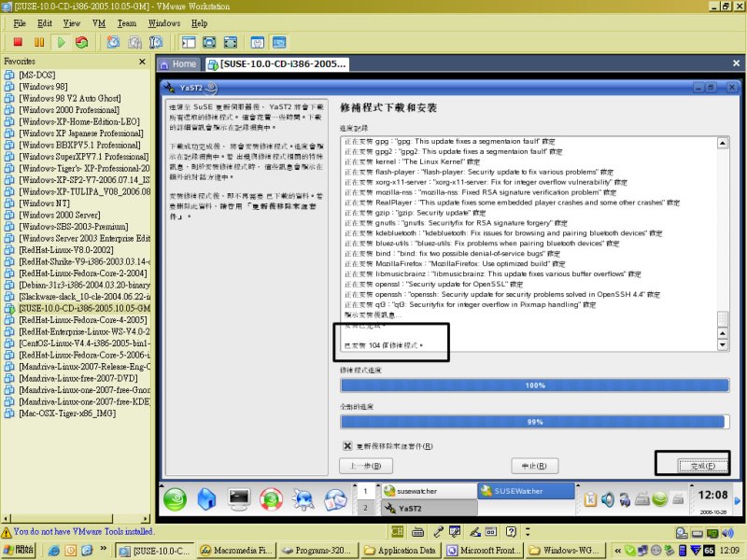Switch to the highlighted SUSEWatcher taskbar entry
Viewport: 747px width, 560px height.
point(526,491)
